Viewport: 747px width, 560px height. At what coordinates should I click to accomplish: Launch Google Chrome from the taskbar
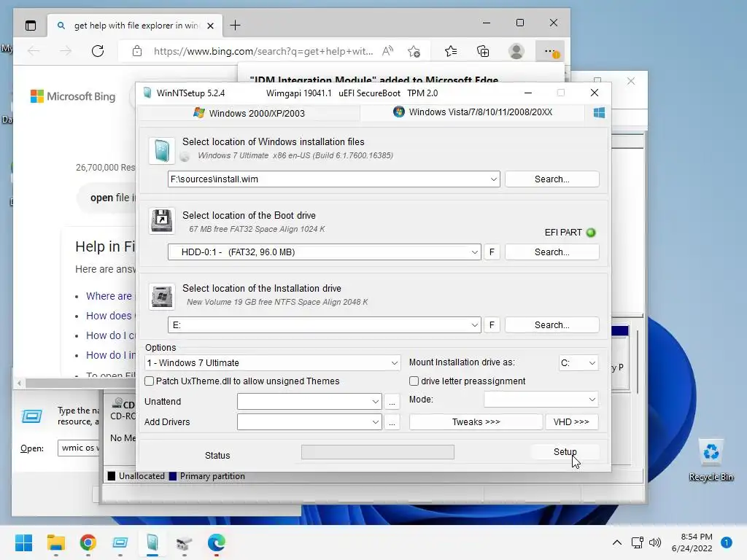tap(88, 542)
